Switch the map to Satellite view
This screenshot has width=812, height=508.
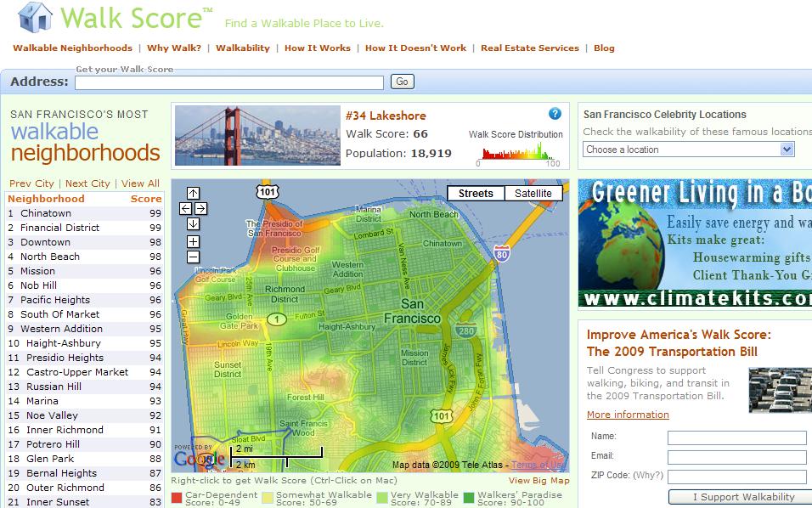pos(533,193)
